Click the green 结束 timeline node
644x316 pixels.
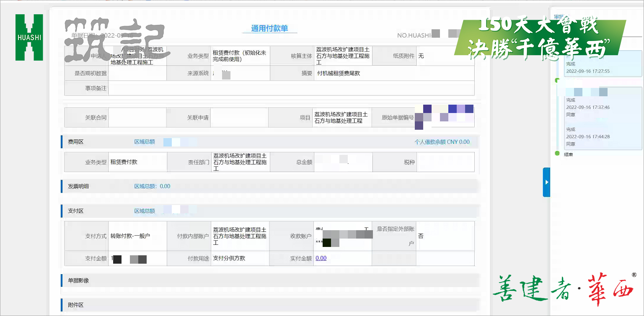point(557,154)
